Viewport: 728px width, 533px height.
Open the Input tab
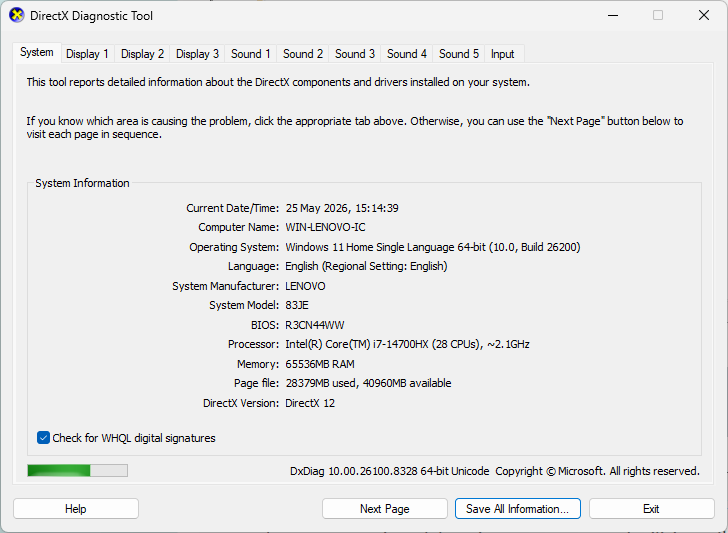[x=503, y=54]
